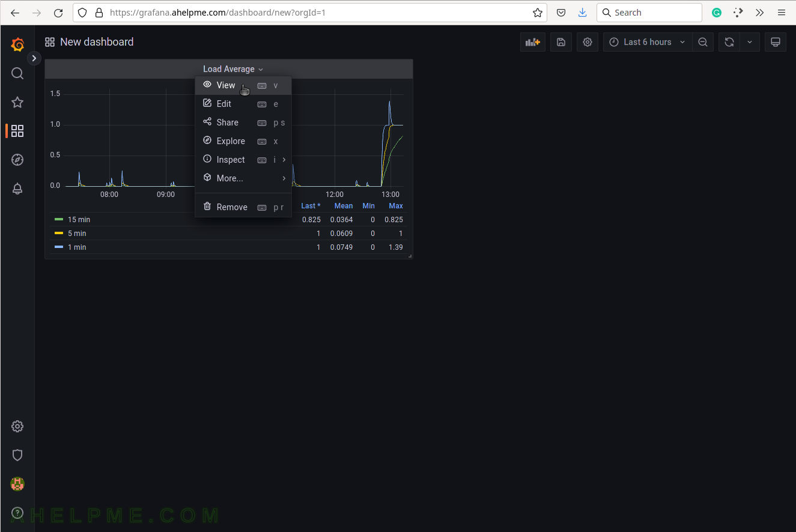Click the browser Search box
The width and height of the screenshot is (796, 532).
click(x=649, y=13)
